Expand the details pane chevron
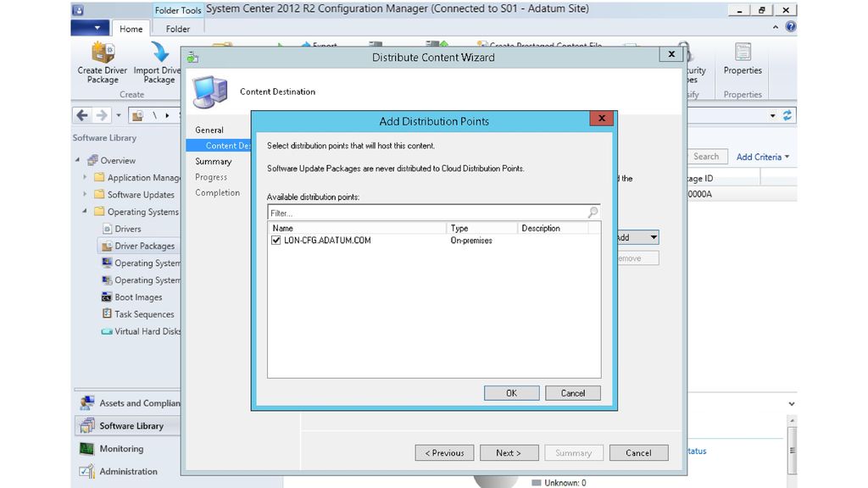 click(x=792, y=404)
